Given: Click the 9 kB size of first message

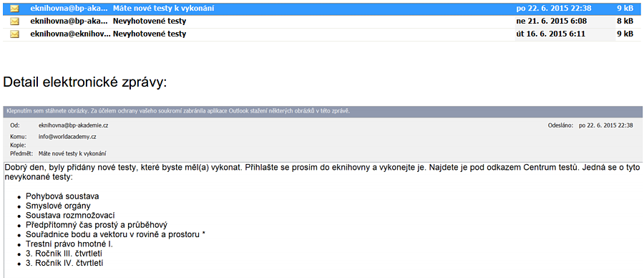Looking at the screenshot, I should pos(625,8).
